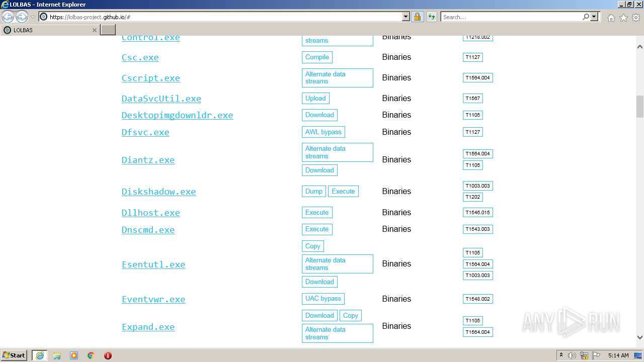
Task: Open the Eventvwr.exe link
Action: [x=153, y=299]
